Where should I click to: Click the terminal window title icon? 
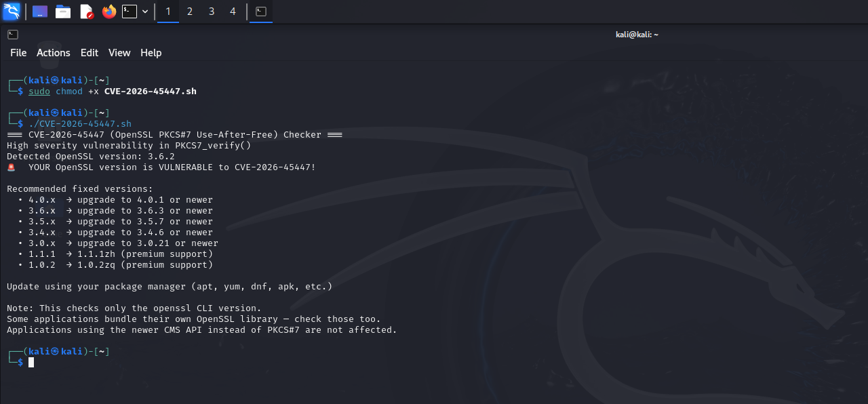(x=13, y=34)
